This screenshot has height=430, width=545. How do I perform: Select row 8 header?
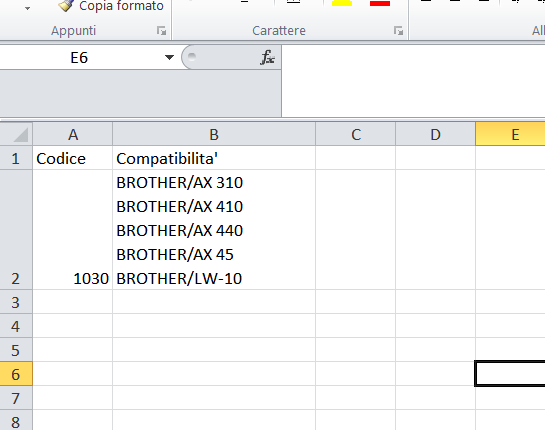(16, 420)
